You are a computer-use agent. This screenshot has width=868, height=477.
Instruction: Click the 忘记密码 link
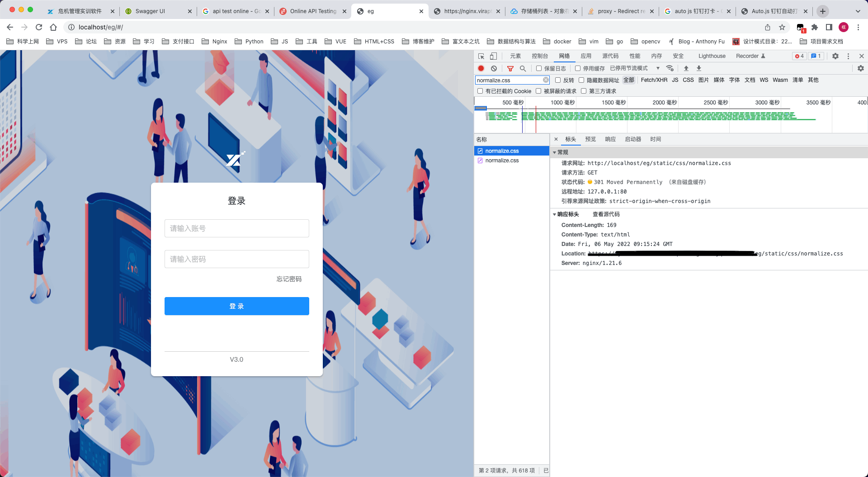pos(289,279)
